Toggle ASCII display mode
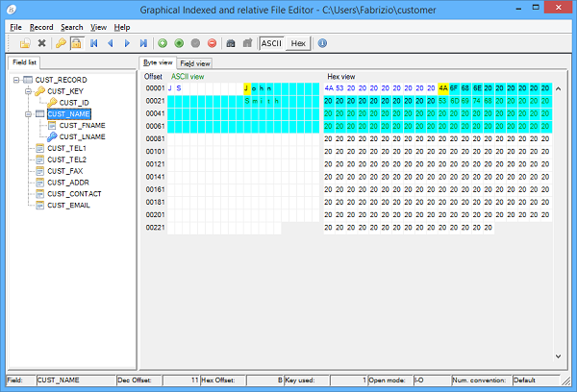577x392 pixels. tap(272, 43)
